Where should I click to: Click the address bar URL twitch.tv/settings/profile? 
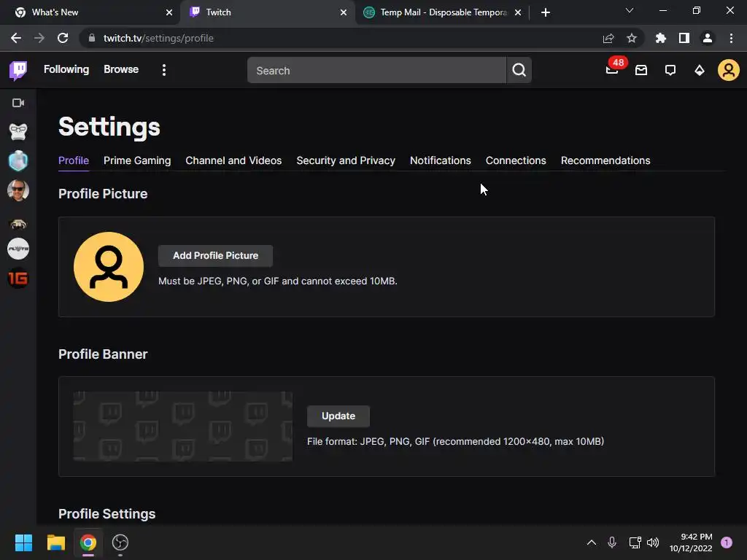coord(158,38)
